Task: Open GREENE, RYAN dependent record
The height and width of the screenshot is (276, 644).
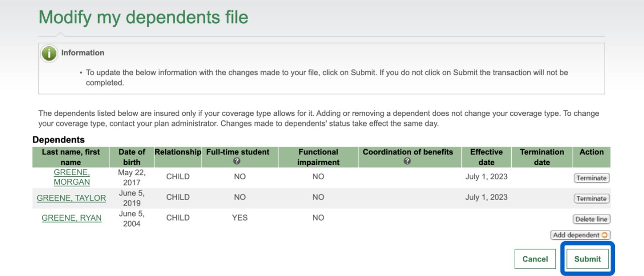Action: (71, 218)
